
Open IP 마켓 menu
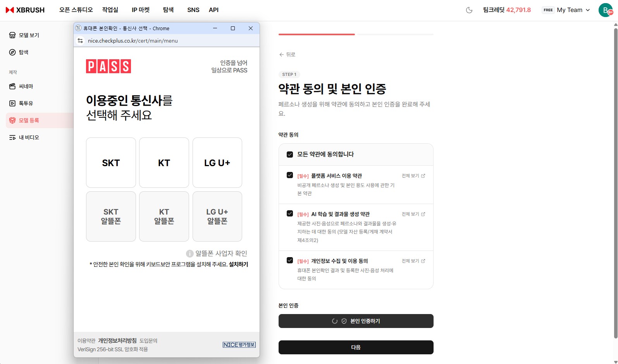point(141,10)
